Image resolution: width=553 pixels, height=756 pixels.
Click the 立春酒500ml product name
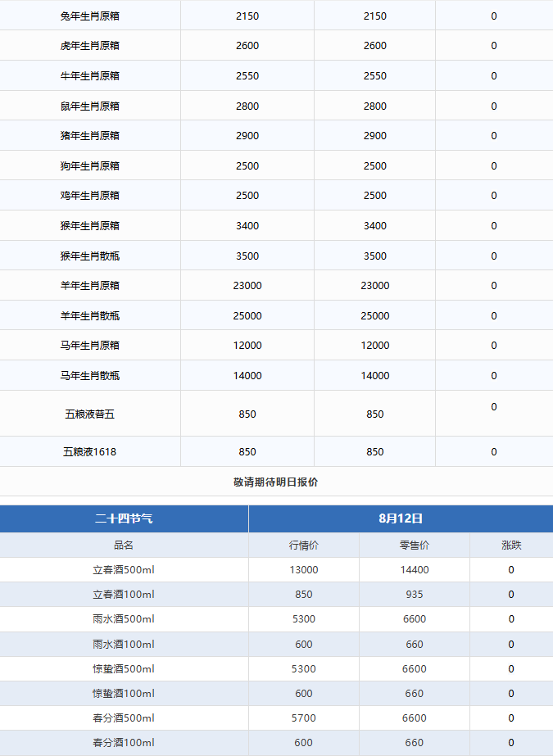(x=124, y=570)
